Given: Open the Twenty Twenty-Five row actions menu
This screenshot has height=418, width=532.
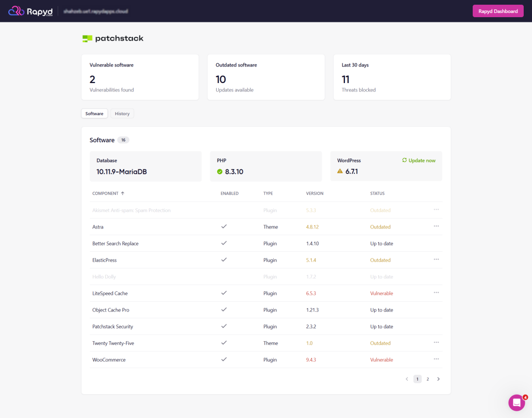Looking at the screenshot, I should [436, 343].
